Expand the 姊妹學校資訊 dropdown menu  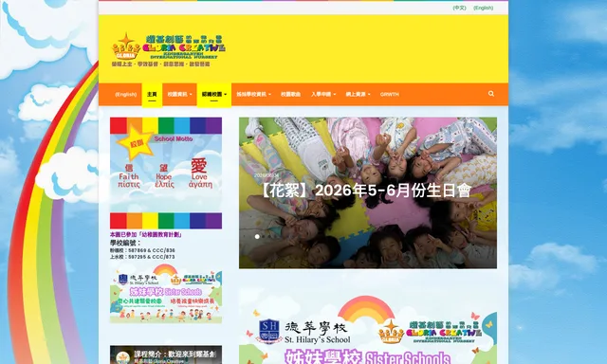pyautogui.click(x=253, y=94)
